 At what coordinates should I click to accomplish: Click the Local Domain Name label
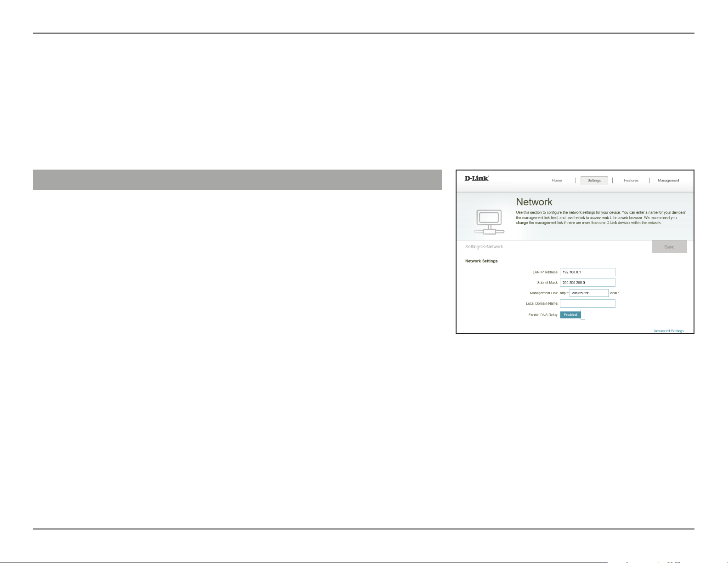click(x=542, y=303)
